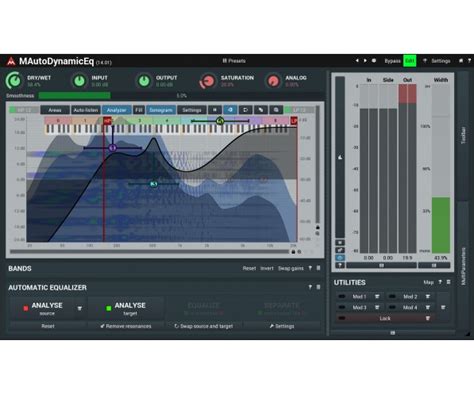The width and height of the screenshot is (474, 394).
Task: Click the rightmost help icon in title bar
Action: click(469, 61)
